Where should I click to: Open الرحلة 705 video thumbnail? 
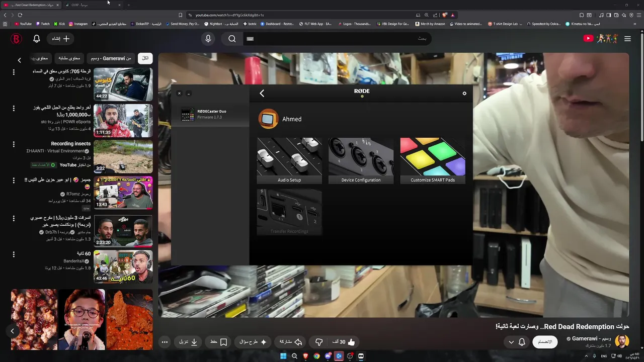123,84
